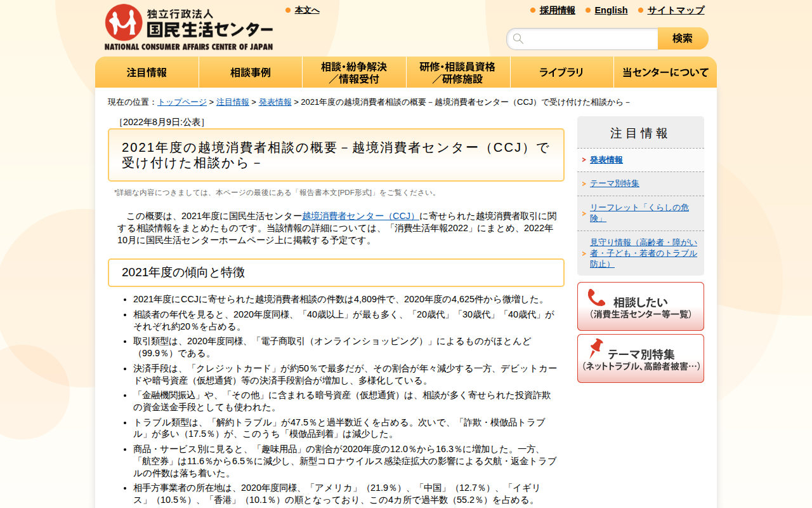Open the 採用情報 link
Image resolution: width=812 pixels, height=508 pixels.
tap(558, 10)
